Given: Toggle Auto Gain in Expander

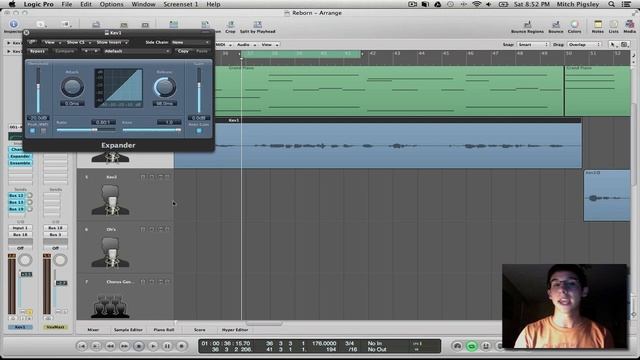Looking at the screenshot, I should [199, 131].
